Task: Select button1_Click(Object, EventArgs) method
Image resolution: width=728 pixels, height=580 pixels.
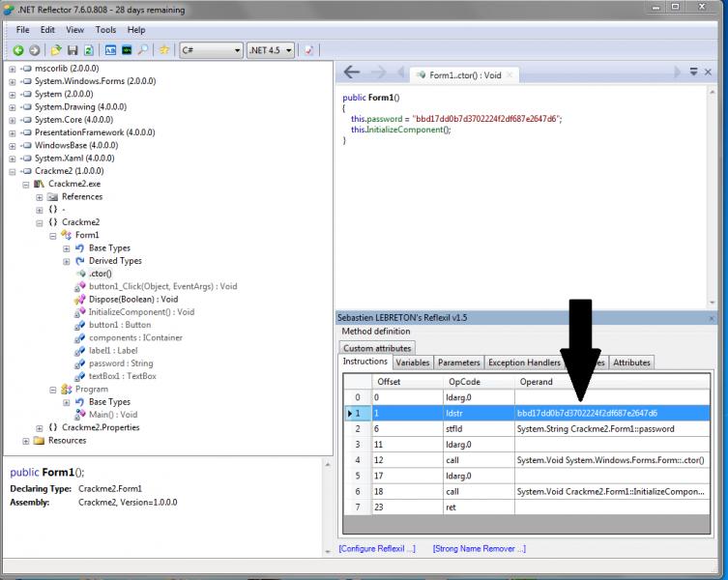Action: point(163,286)
